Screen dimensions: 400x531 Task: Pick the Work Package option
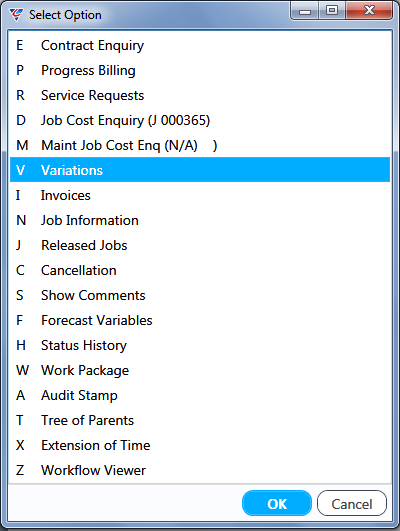pos(200,370)
